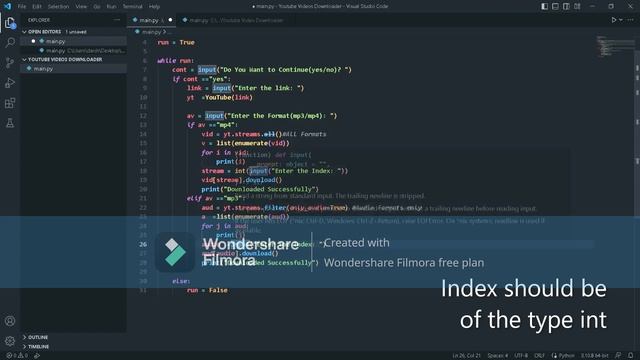Click UTF-8 encoding in status bar

tap(521, 356)
